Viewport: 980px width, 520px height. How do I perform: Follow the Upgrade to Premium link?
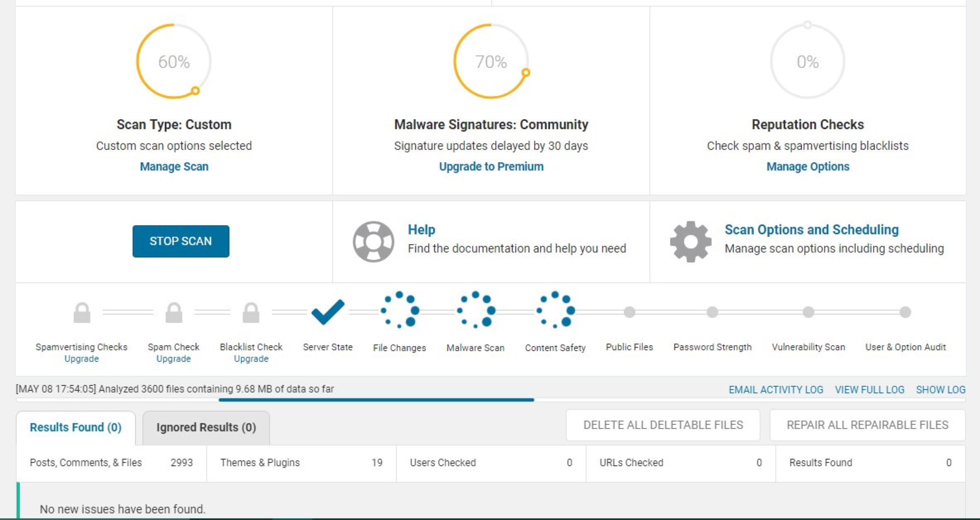click(x=491, y=166)
